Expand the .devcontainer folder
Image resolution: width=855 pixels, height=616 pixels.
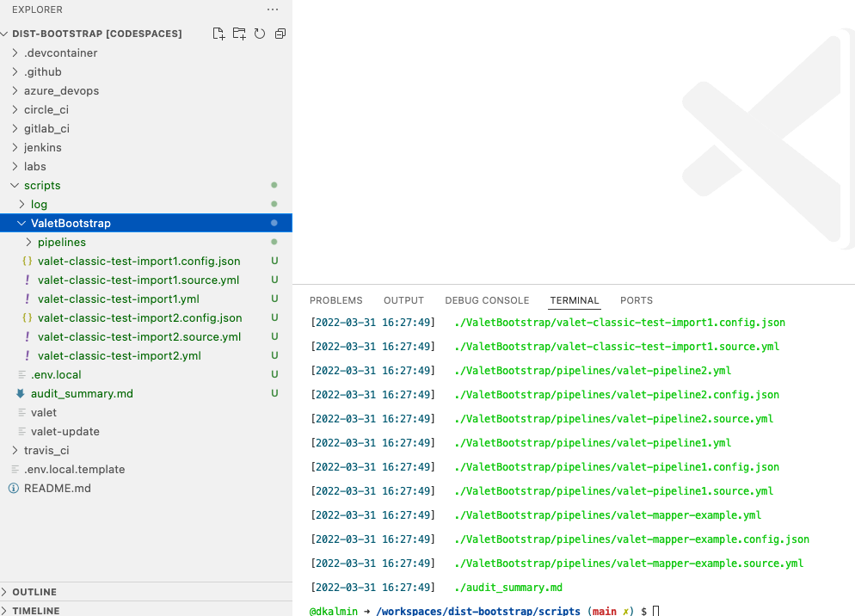(15, 53)
